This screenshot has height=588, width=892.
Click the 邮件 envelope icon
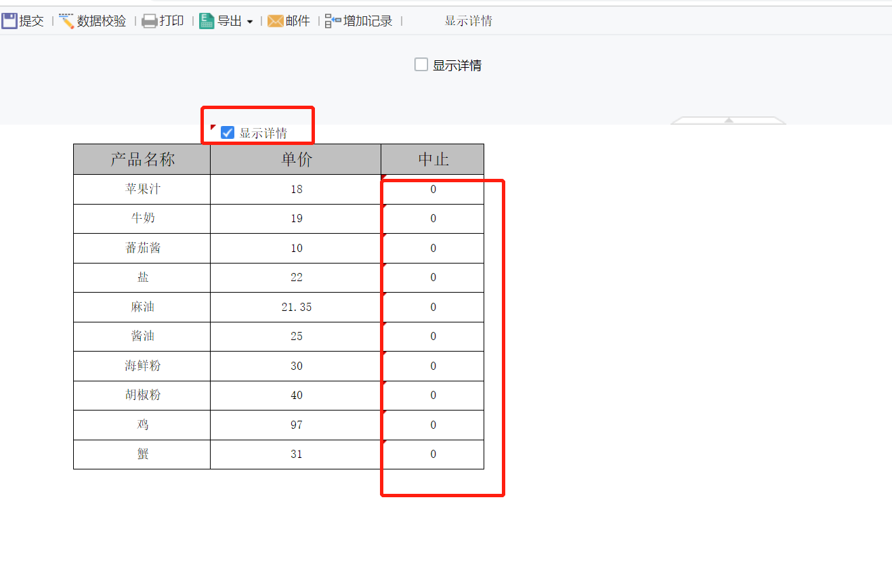coord(276,21)
